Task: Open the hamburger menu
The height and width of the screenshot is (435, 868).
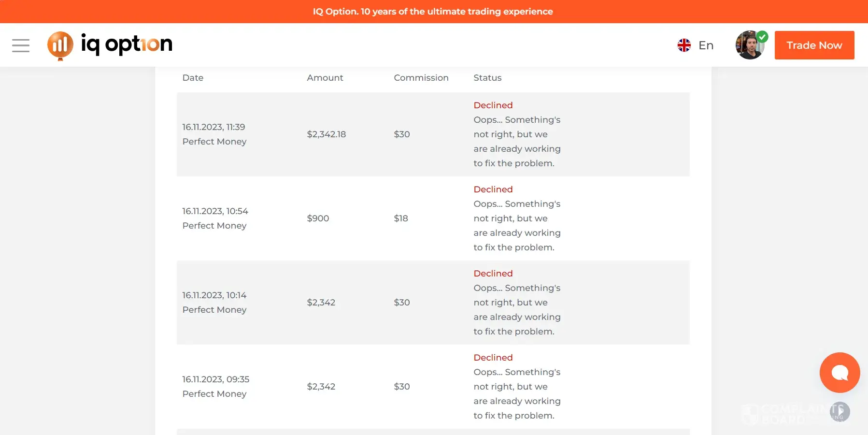Action: click(21, 45)
